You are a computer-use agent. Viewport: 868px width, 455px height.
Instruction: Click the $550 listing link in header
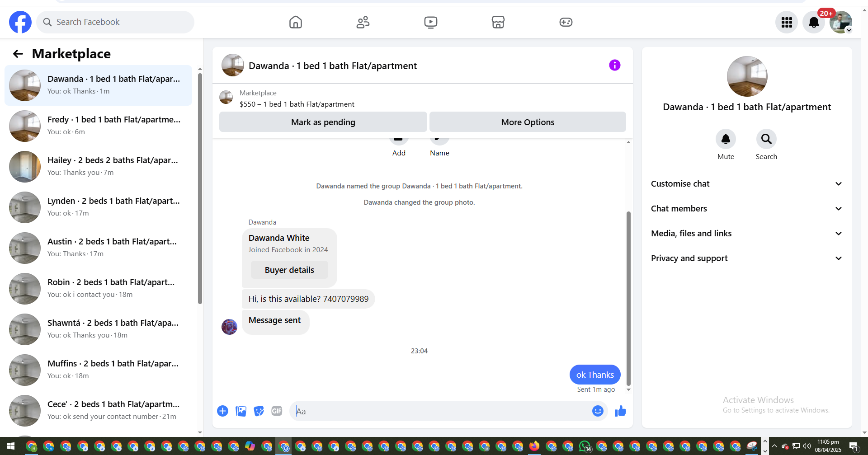coord(297,104)
